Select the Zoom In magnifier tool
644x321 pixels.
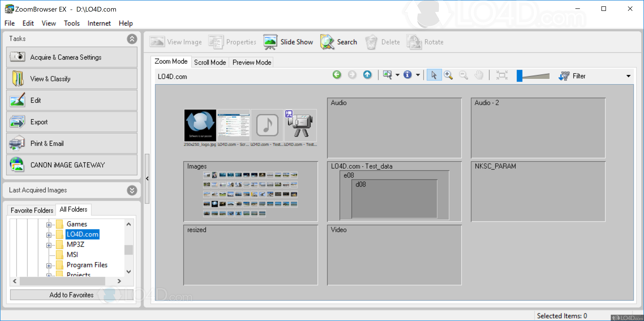[x=448, y=75]
